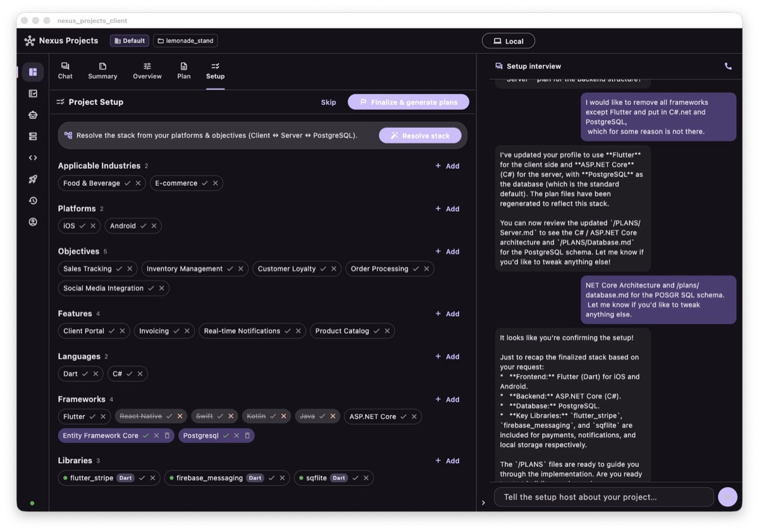Click the Setup interview panel header
The height and width of the screenshot is (532, 759).
point(528,66)
